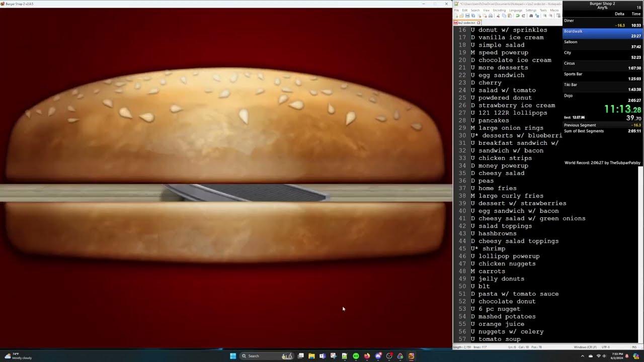The image size is (644, 362).
Task: Open File Explorer from the taskbar
Action: (x=311, y=356)
